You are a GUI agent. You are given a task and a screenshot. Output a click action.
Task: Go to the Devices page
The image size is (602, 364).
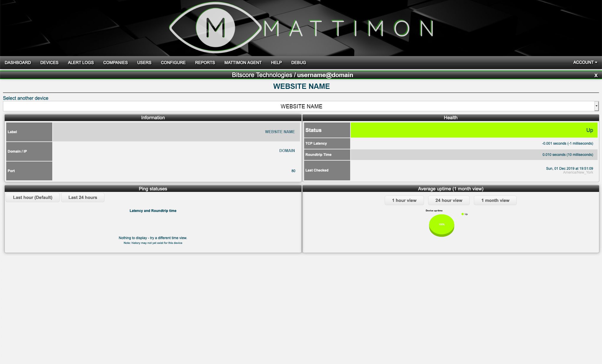point(49,63)
